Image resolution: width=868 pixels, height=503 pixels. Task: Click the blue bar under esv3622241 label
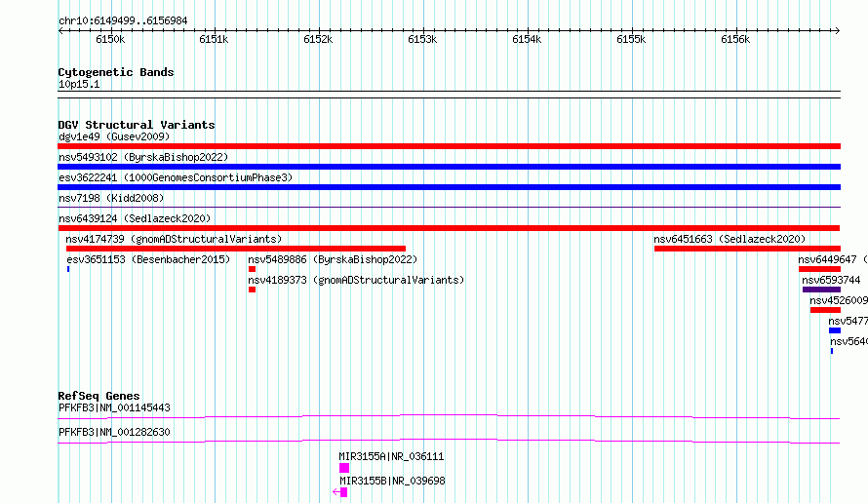pos(449,187)
